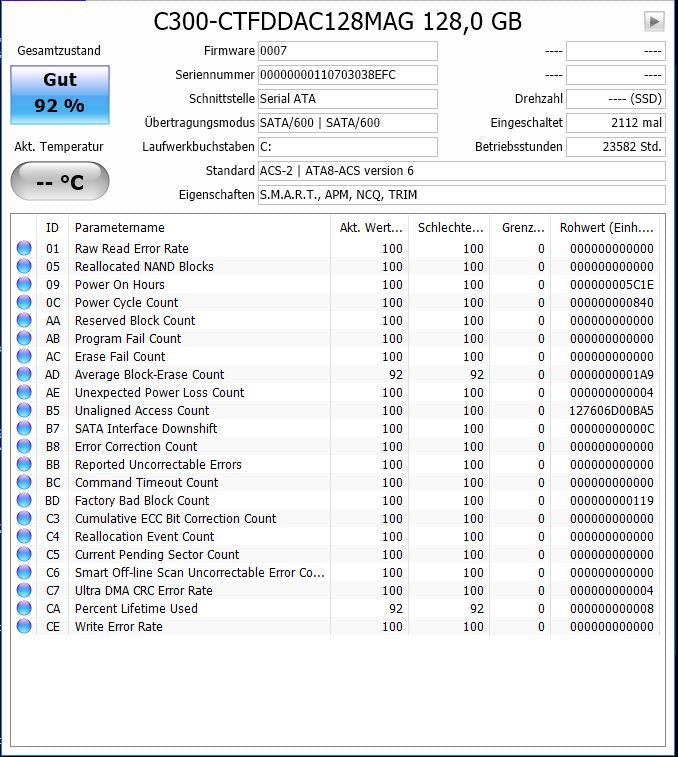Click raw value 00000000000C
This screenshot has height=757, width=678.
611,428
